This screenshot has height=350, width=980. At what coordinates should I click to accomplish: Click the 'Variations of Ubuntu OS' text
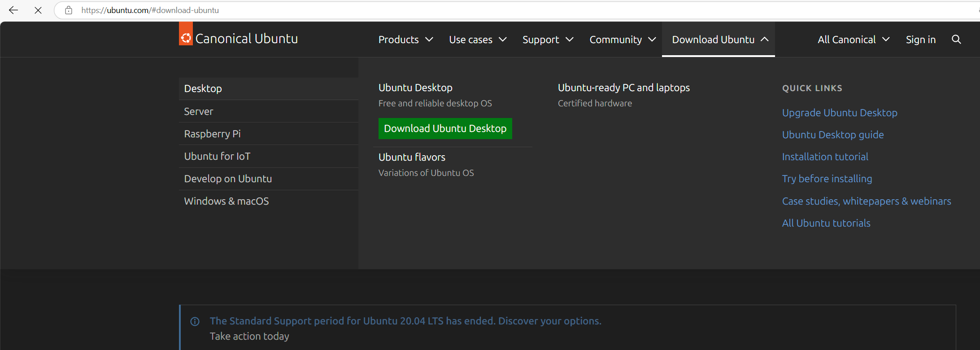426,173
